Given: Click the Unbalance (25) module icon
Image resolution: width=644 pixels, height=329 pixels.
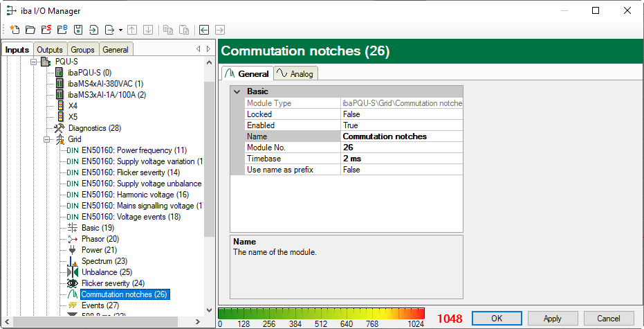Looking at the screenshot, I should pos(72,272).
